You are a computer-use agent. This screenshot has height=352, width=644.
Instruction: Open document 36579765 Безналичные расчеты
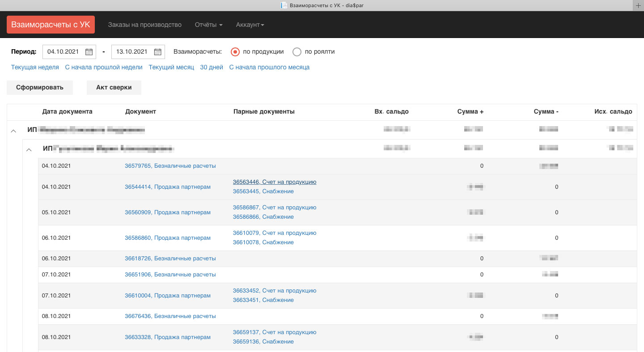coord(170,166)
